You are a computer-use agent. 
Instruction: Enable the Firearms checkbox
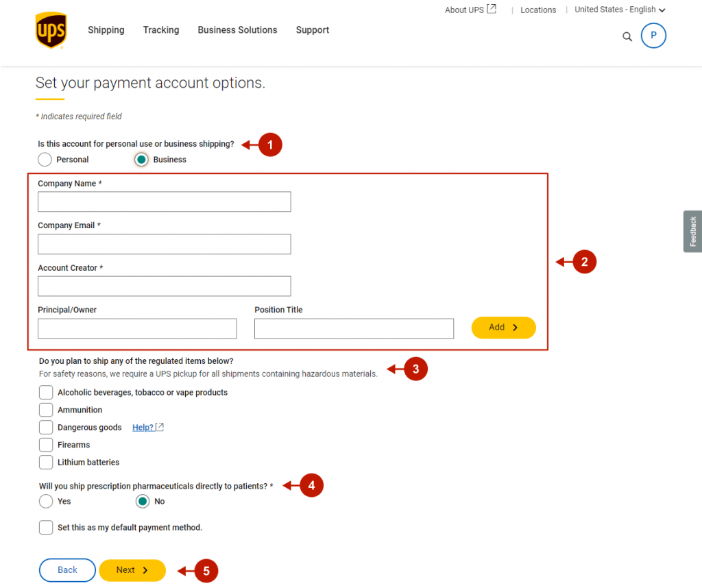click(x=45, y=444)
